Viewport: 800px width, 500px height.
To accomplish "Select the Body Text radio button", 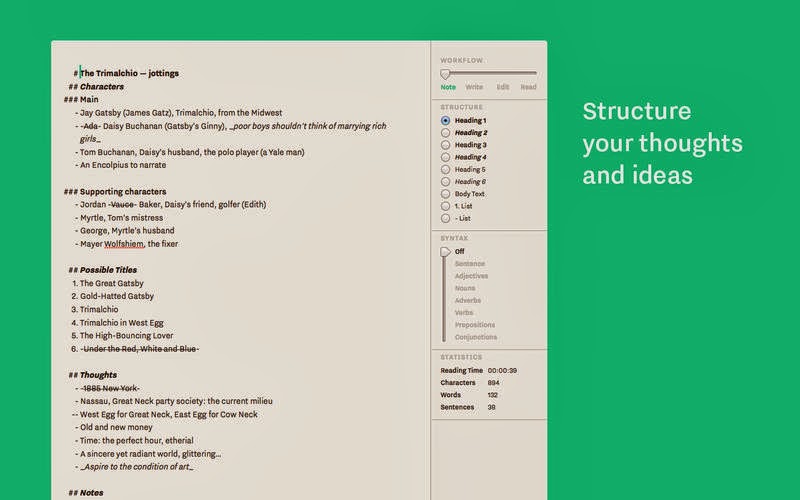I will click(445, 194).
